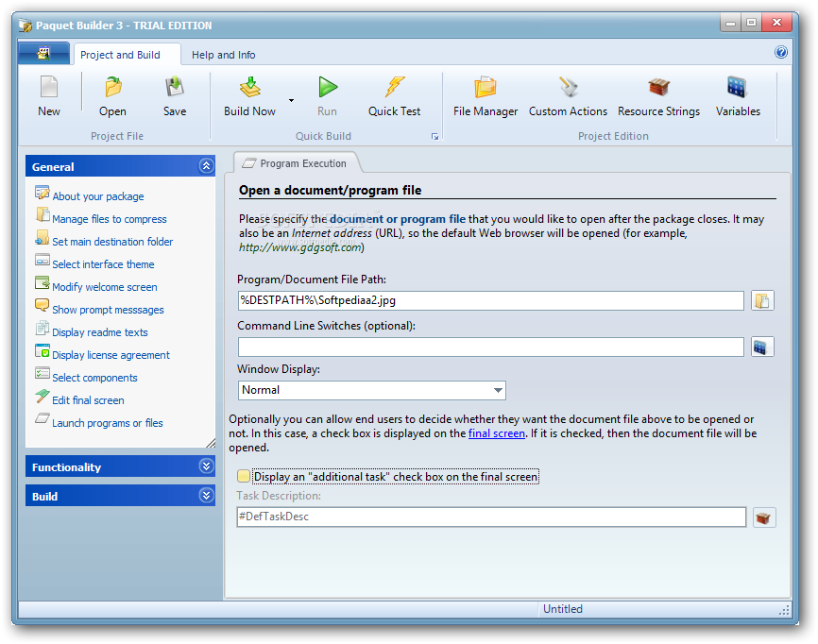
Task: Open help via blue question icon
Action: pos(781,52)
